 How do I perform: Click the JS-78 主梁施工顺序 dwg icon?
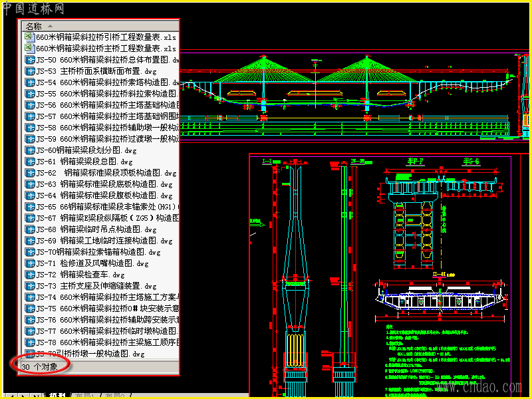pyautogui.click(x=30, y=342)
